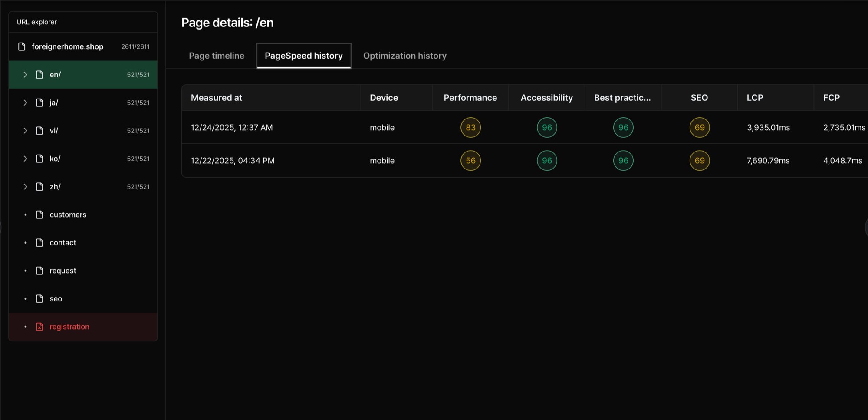
Task: Expand the vi/ folder chevron
Action: [25, 131]
